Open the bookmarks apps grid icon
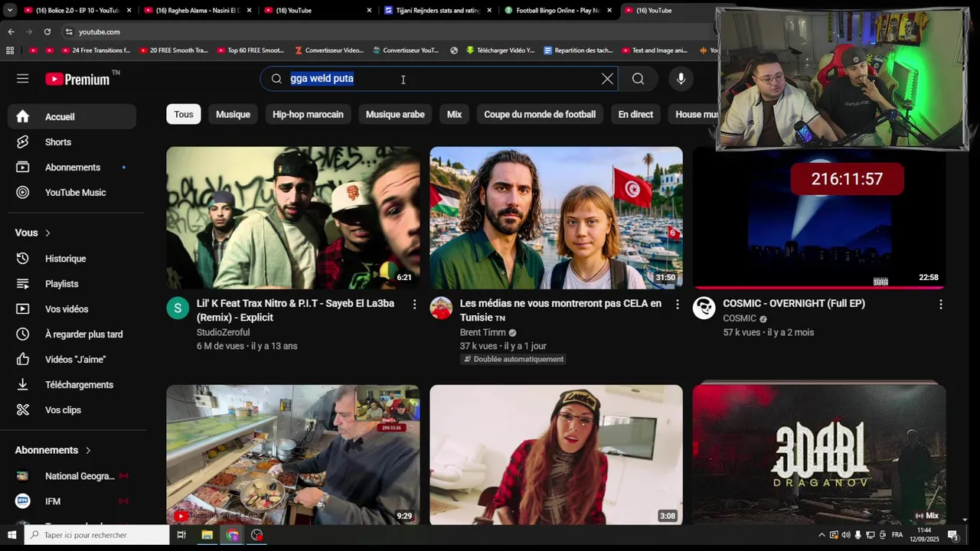 [10, 51]
